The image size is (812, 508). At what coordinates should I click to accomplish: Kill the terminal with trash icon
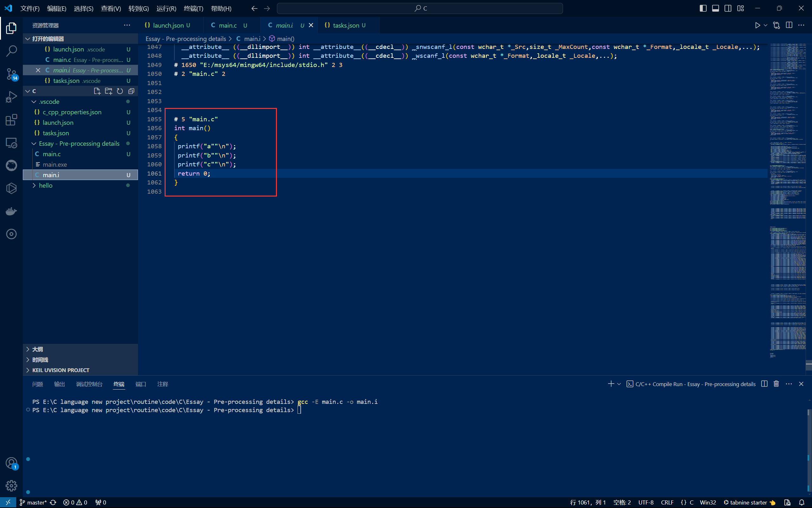click(x=776, y=384)
